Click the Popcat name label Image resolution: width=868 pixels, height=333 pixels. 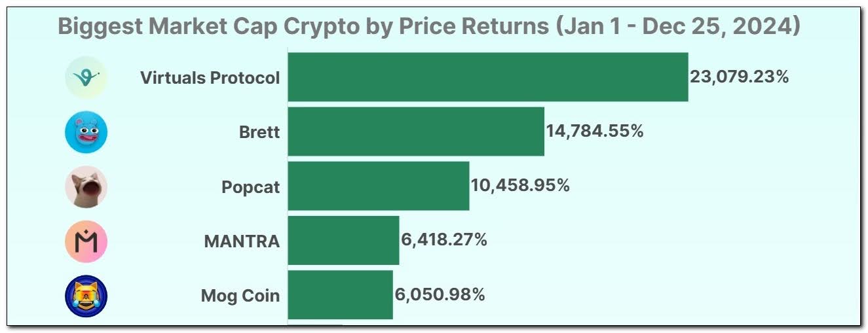[x=250, y=187]
